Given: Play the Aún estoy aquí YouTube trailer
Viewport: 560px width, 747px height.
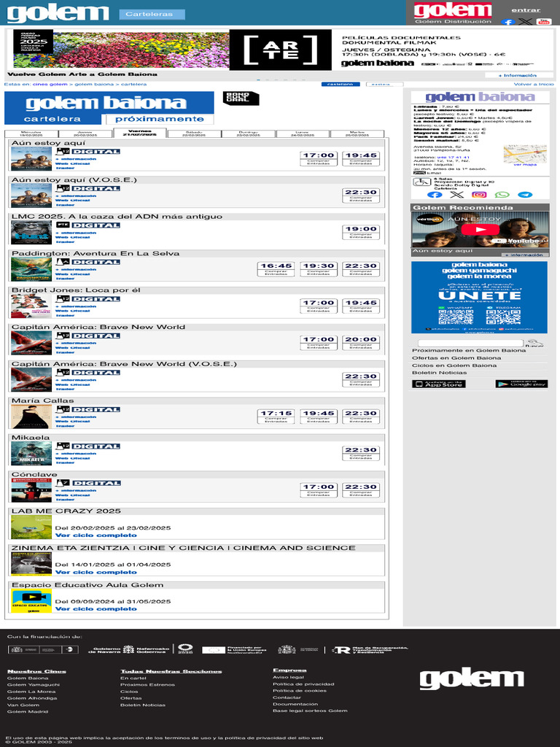Looking at the screenshot, I should coord(481,230).
